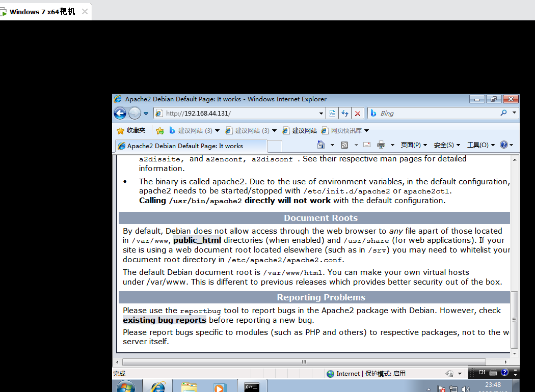The height and width of the screenshot is (392, 535).
Task: Open bold 建议网站 favorites link
Action: (300, 130)
